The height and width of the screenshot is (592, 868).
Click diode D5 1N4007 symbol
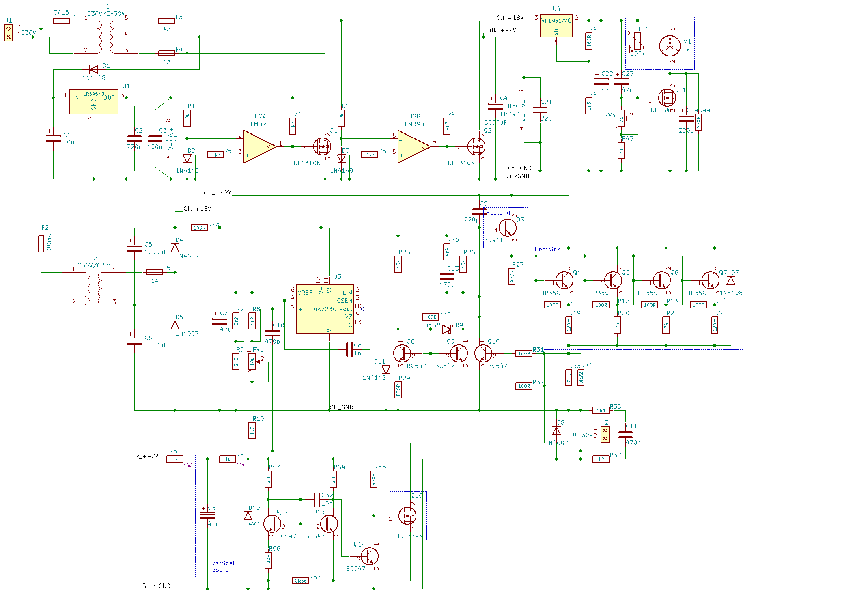point(175,325)
